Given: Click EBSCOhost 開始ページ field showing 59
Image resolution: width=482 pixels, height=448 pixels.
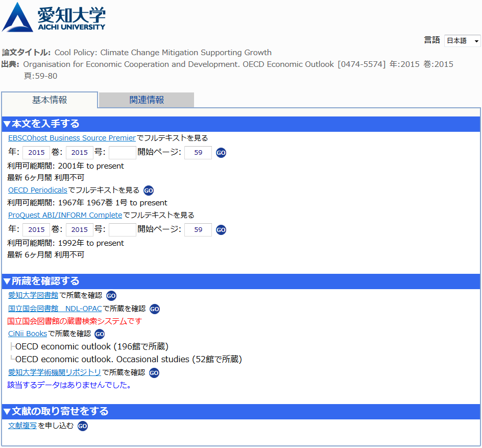Looking at the screenshot, I should click(x=198, y=153).
